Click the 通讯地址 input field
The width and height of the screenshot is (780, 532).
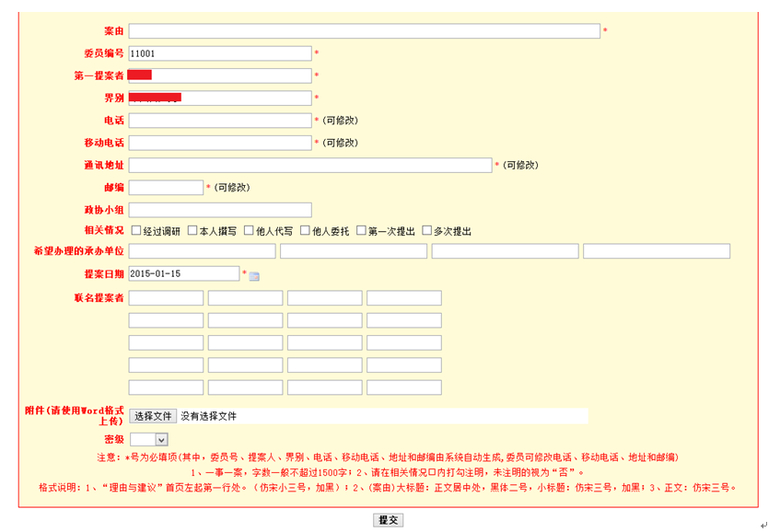tap(310, 166)
